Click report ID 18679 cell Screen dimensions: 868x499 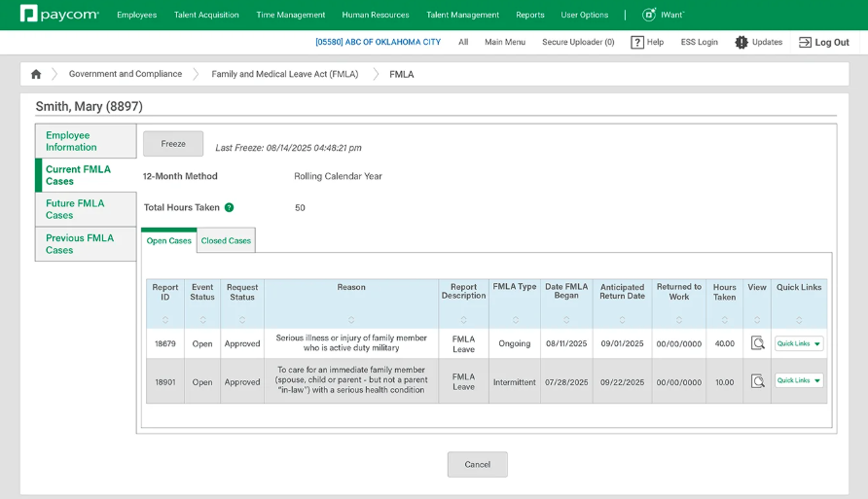point(165,343)
